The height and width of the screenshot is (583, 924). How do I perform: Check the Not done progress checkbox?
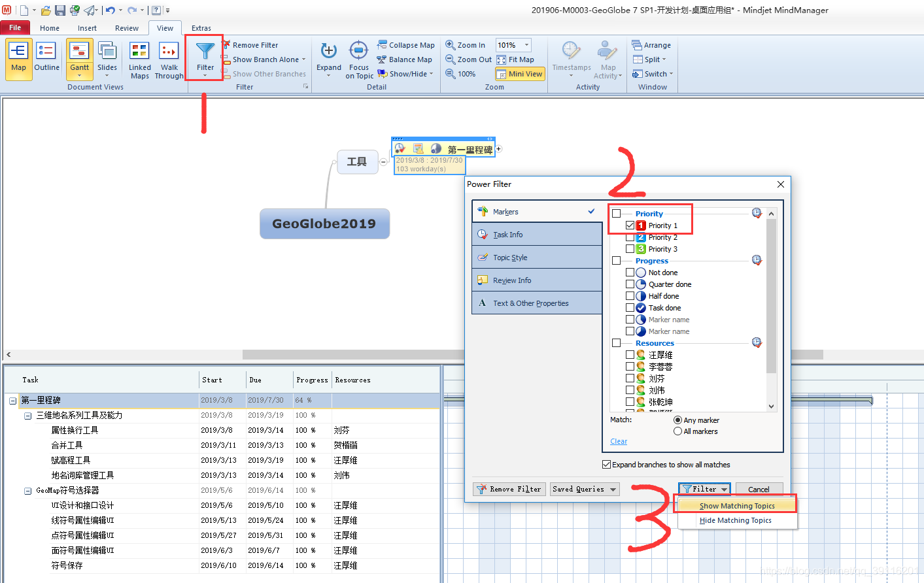(630, 272)
